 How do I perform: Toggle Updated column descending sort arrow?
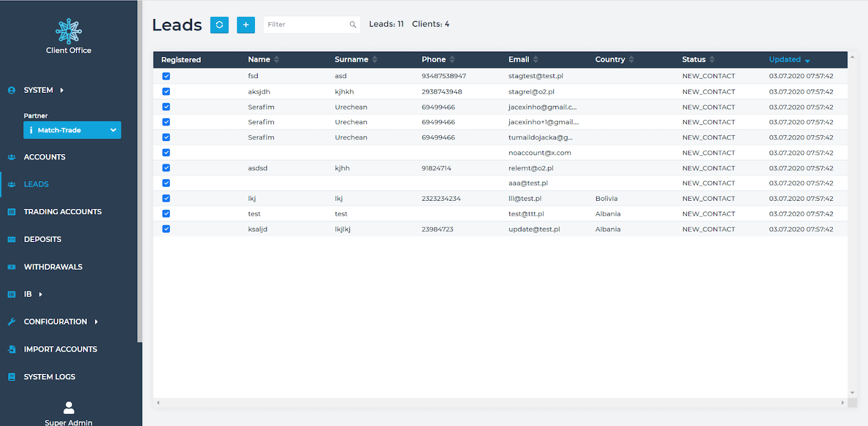807,61
